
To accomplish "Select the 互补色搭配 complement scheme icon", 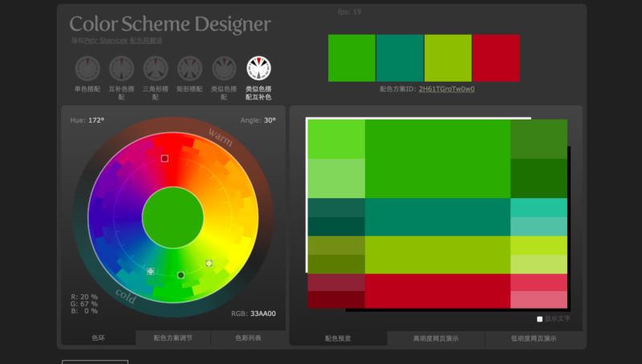I will pos(121,67).
